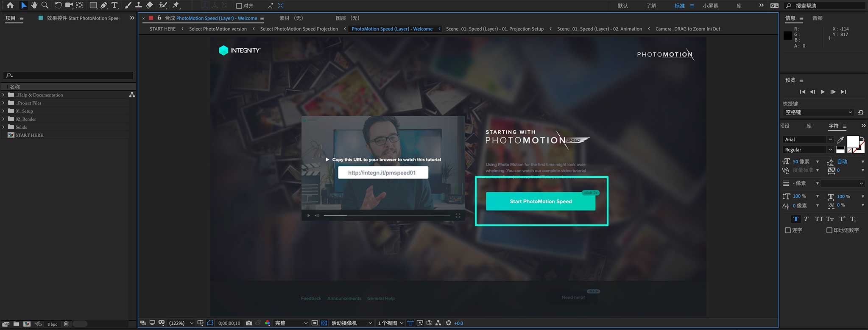868x330 pixels.
Task: Select the Unified Camera tool
Action: coord(69,6)
